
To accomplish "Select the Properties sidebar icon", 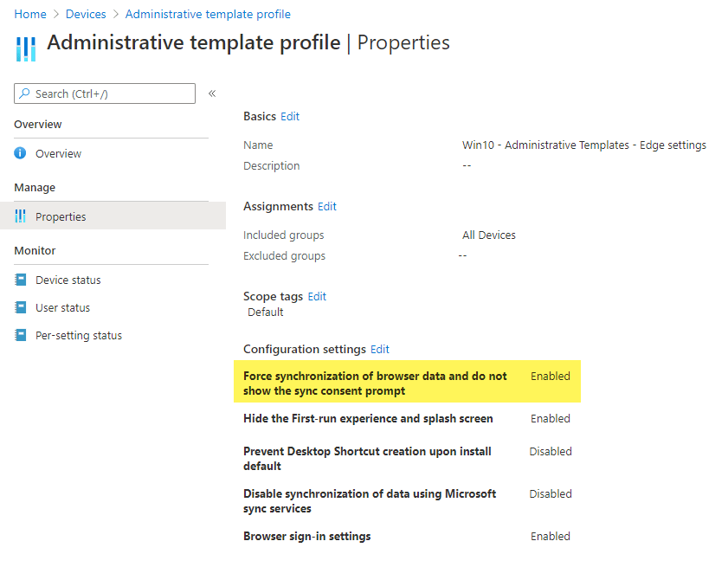I will [x=21, y=216].
